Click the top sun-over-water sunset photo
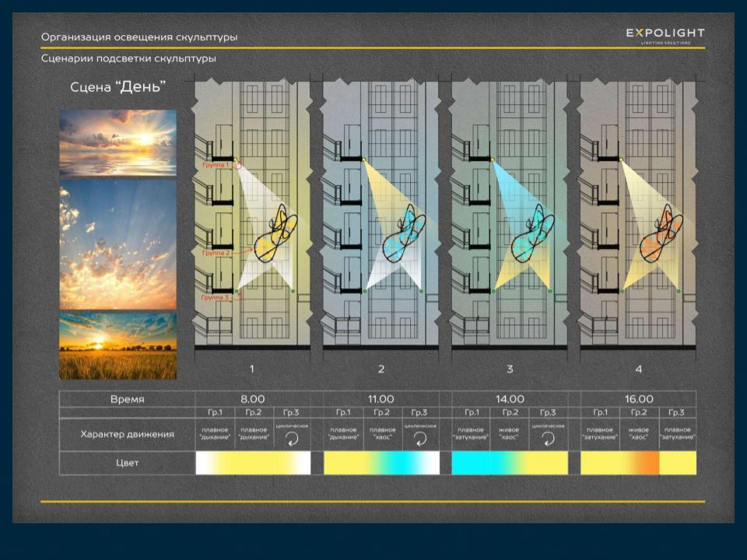747x560 pixels. point(117,142)
